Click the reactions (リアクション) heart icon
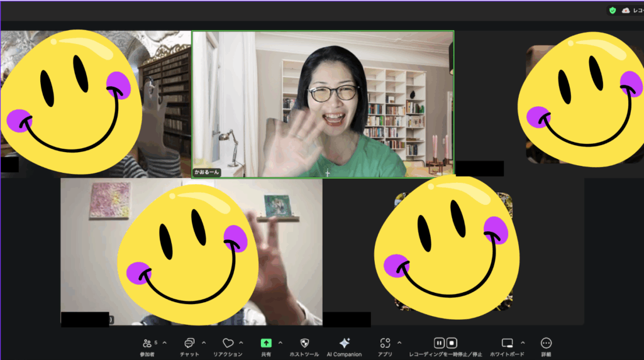 click(228, 344)
